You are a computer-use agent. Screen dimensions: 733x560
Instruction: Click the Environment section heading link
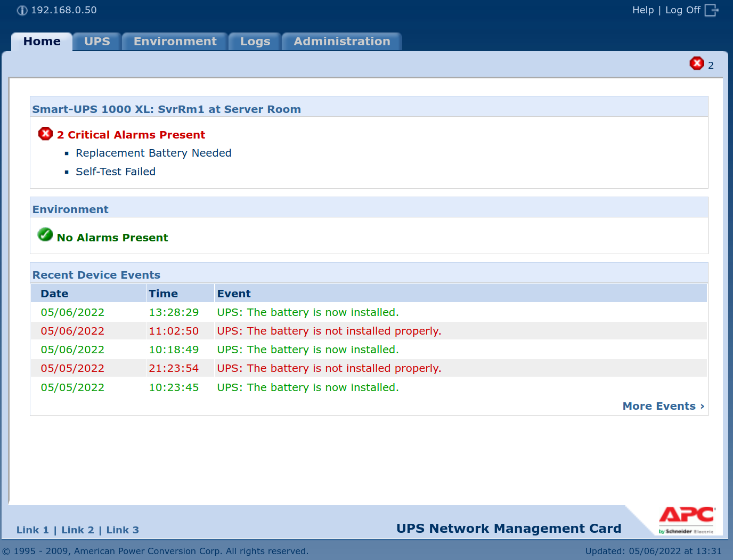pos(70,209)
